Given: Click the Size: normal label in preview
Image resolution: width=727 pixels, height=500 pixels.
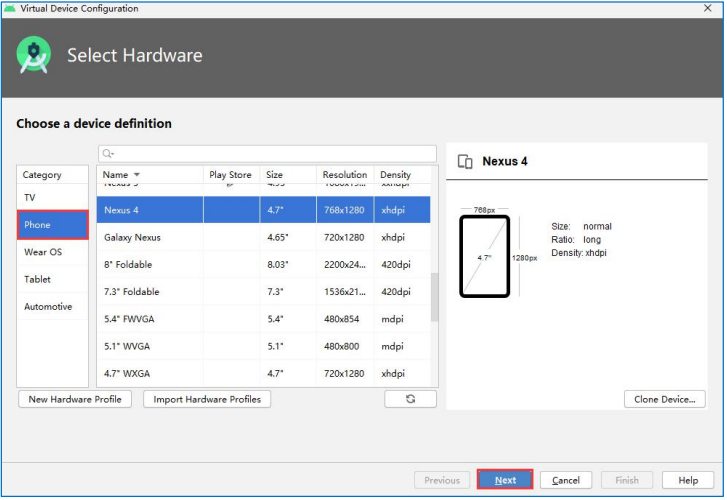Looking at the screenshot, I should 583,227.
